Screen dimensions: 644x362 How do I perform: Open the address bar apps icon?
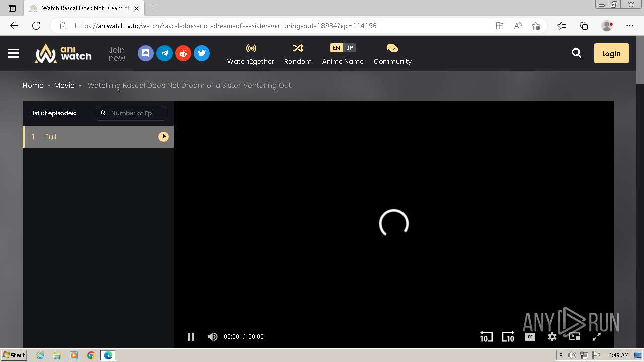[500, 26]
